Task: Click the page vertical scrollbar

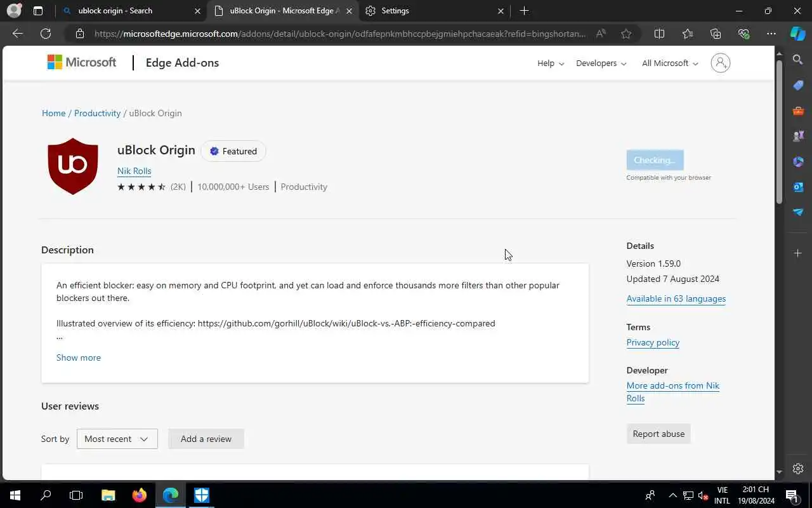Action: [780, 132]
